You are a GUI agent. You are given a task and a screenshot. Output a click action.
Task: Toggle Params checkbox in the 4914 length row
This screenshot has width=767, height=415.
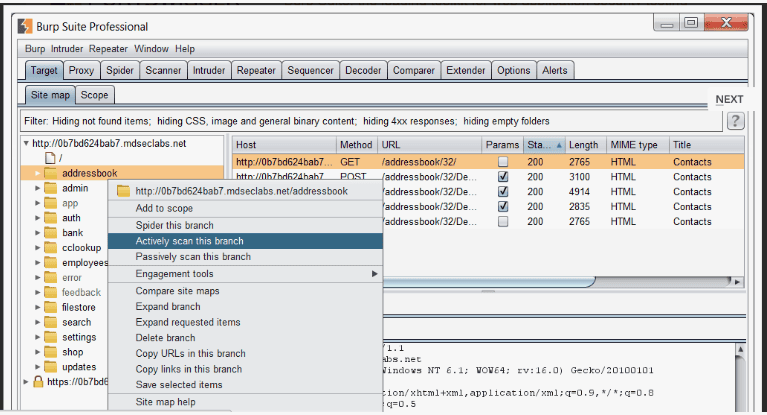[x=502, y=192]
